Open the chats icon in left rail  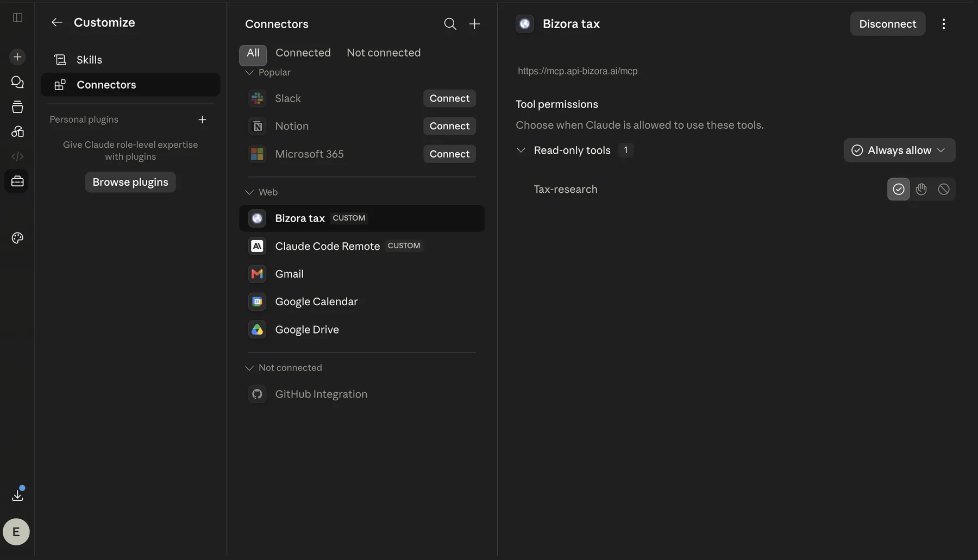click(x=17, y=82)
